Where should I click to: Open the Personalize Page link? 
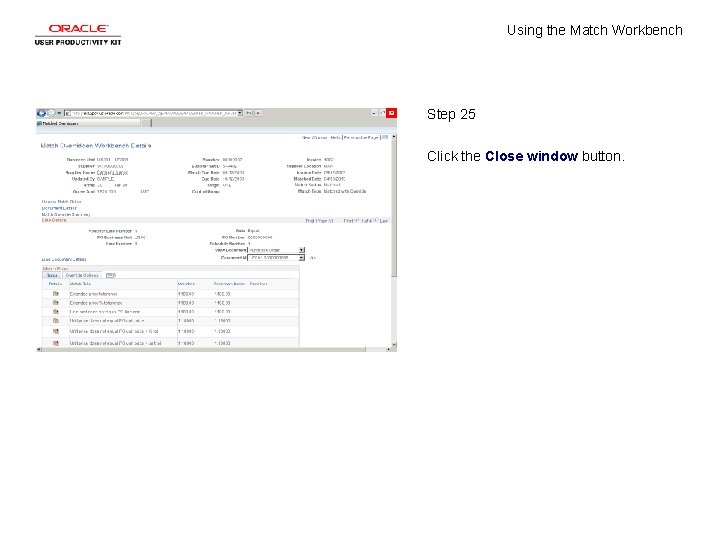[x=361, y=138]
